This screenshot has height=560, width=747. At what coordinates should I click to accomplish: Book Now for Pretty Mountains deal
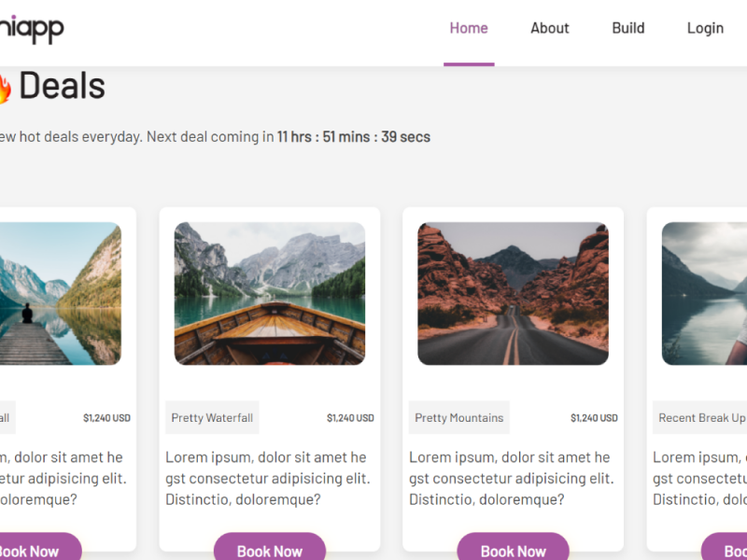[513, 551]
